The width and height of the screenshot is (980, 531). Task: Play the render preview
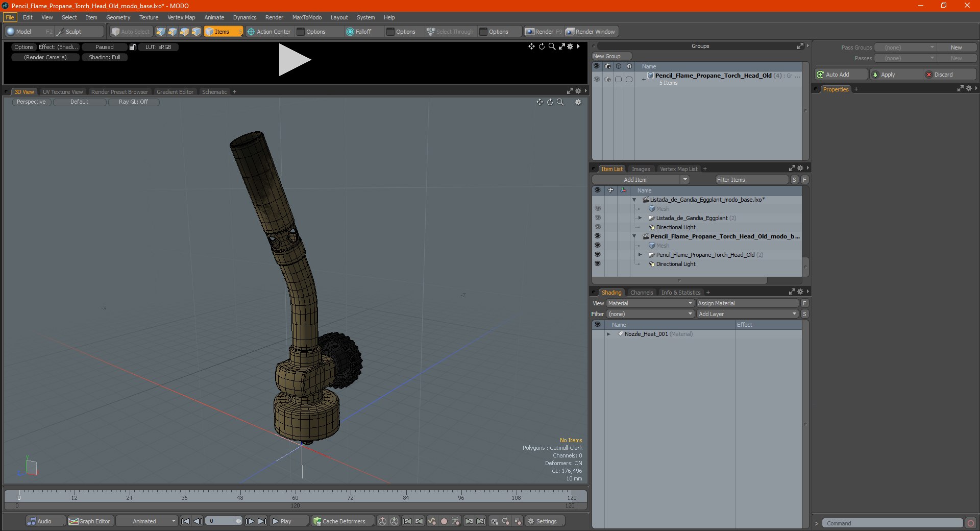[295, 60]
